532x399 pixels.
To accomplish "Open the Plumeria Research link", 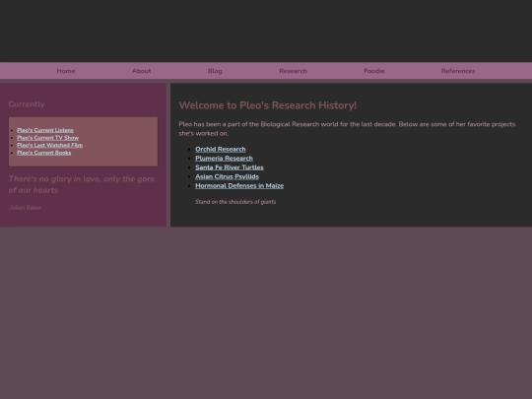I will coord(224,159).
